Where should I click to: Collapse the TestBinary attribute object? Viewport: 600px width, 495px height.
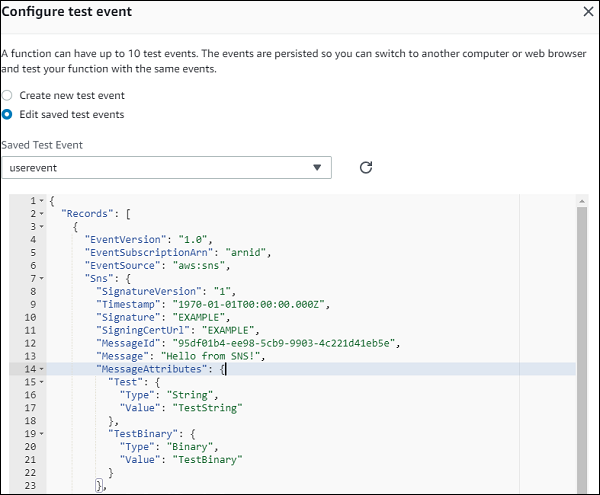(41, 434)
